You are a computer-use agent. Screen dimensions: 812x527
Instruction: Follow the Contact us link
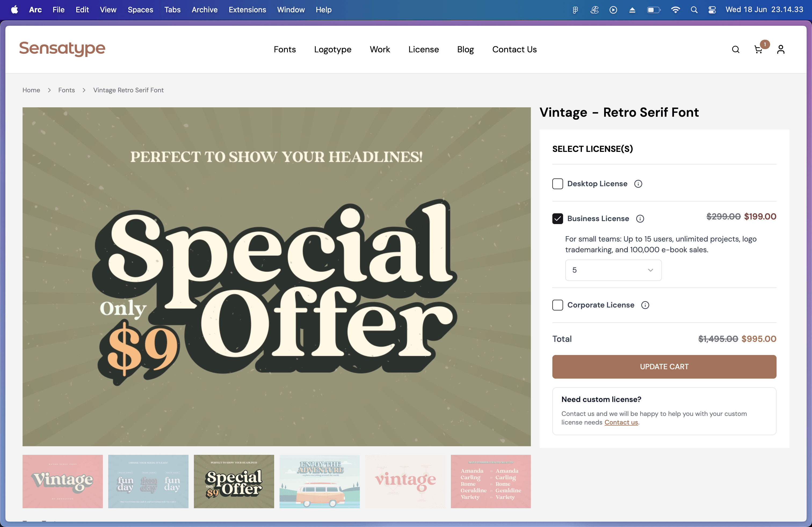coord(621,422)
